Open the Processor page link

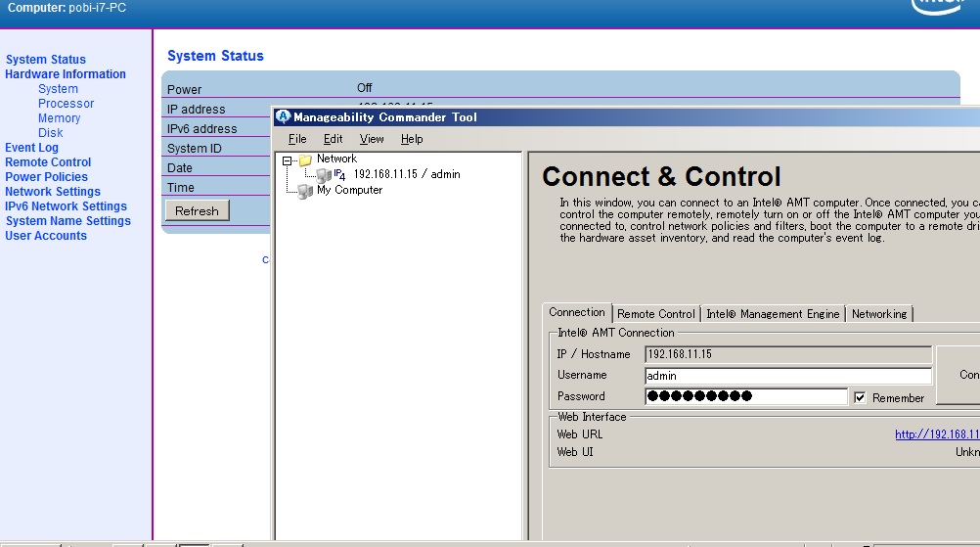66,103
